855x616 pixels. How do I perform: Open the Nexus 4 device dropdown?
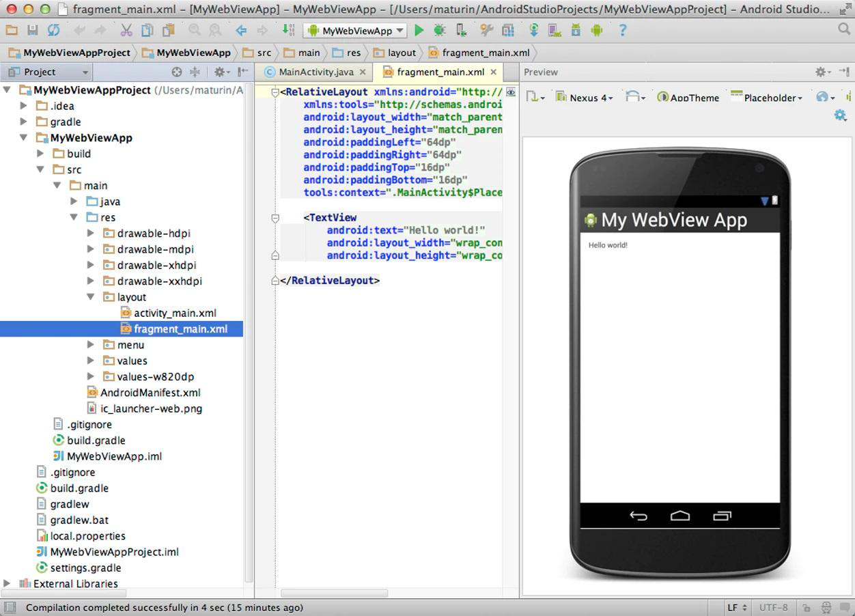click(x=585, y=98)
